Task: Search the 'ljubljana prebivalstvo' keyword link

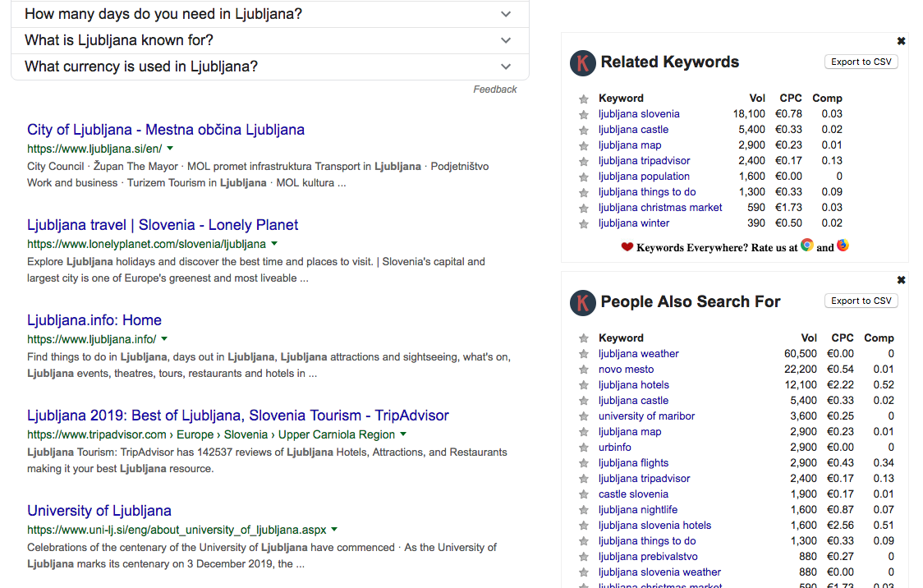Action: (x=648, y=557)
